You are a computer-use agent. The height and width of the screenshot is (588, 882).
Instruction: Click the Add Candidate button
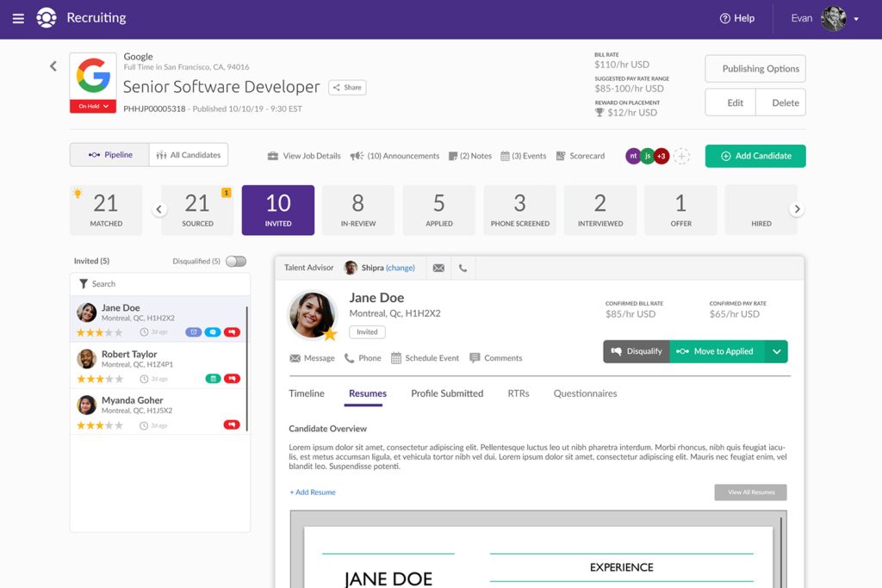(755, 156)
